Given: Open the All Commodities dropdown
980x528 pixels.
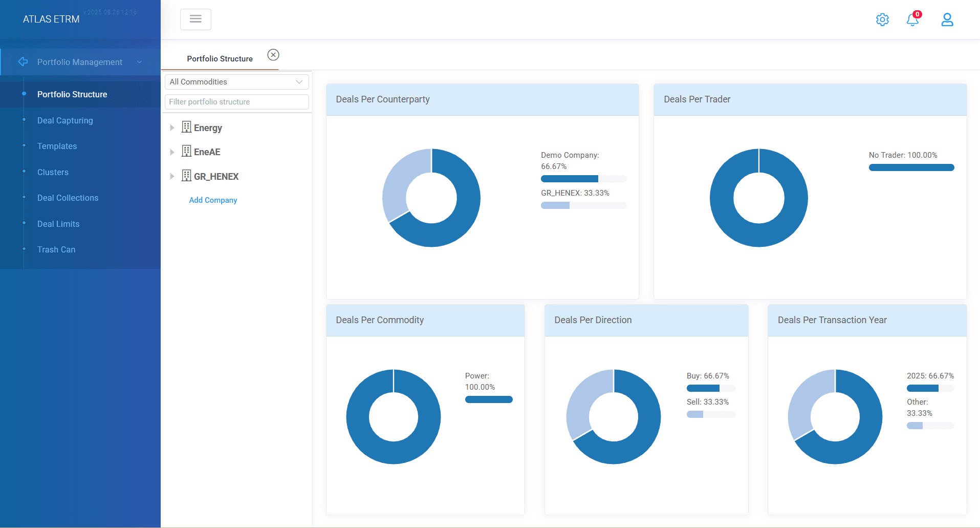Looking at the screenshot, I should pyautogui.click(x=237, y=82).
